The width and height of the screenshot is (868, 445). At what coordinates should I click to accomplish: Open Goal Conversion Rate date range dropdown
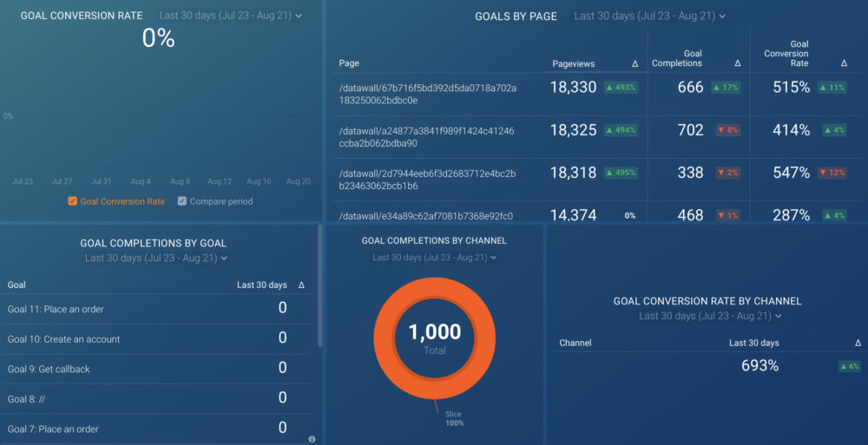(x=231, y=16)
